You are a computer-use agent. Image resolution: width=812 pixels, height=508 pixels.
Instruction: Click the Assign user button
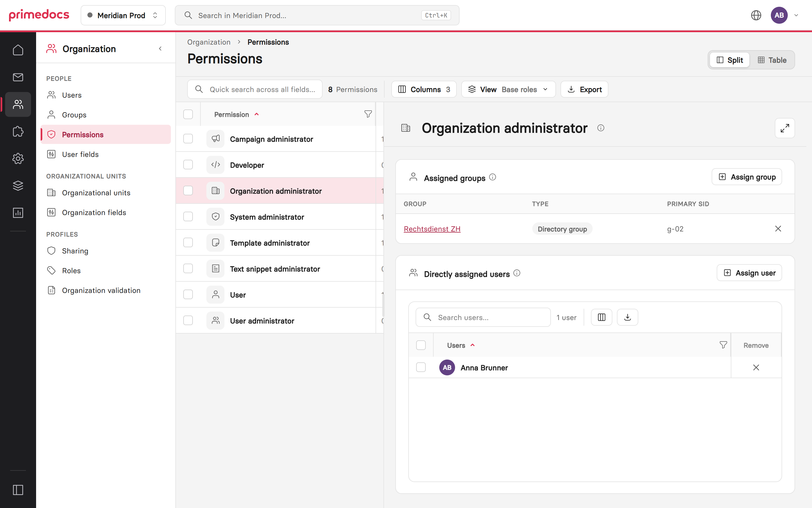(749, 273)
